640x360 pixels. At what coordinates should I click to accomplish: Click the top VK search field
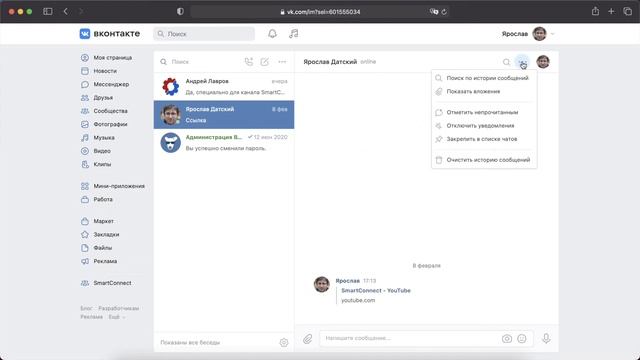tap(204, 34)
